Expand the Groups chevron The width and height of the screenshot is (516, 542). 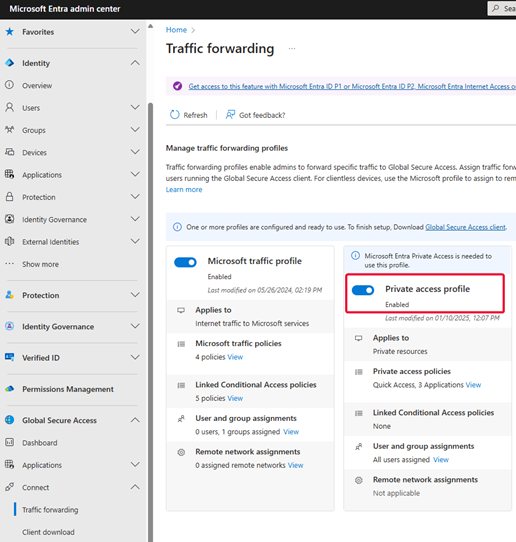click(x=135, y=130)
